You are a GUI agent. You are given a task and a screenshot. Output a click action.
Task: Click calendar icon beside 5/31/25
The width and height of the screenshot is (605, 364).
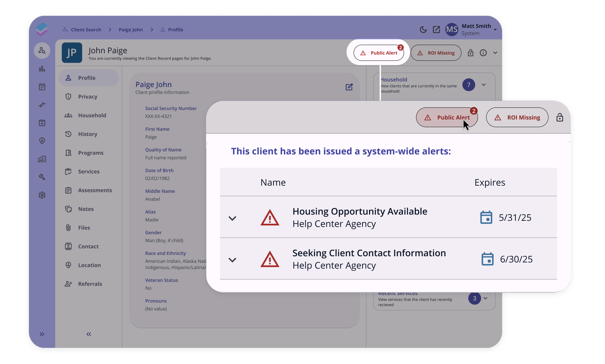pos(486,217)
